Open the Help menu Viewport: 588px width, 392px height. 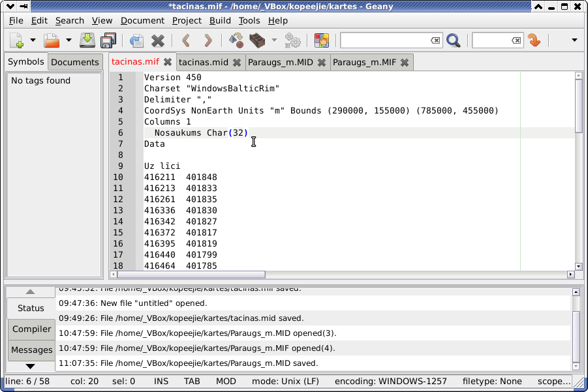click(278, 21)
